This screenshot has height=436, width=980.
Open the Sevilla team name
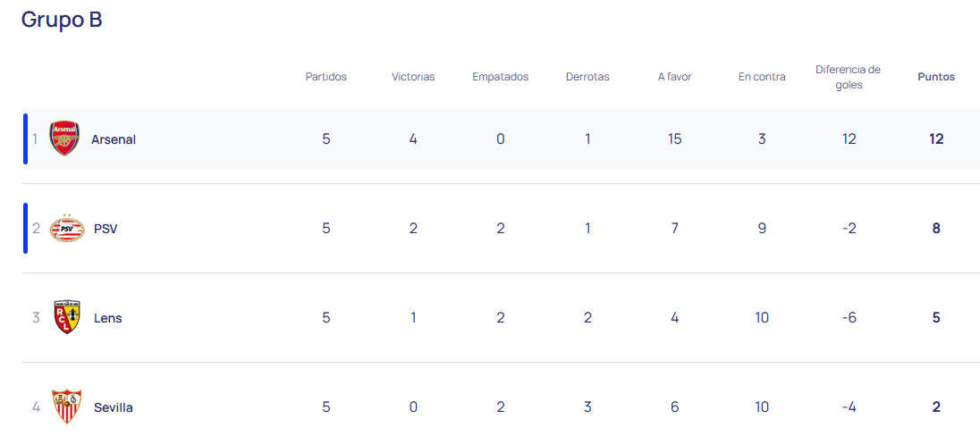point(114,407)
